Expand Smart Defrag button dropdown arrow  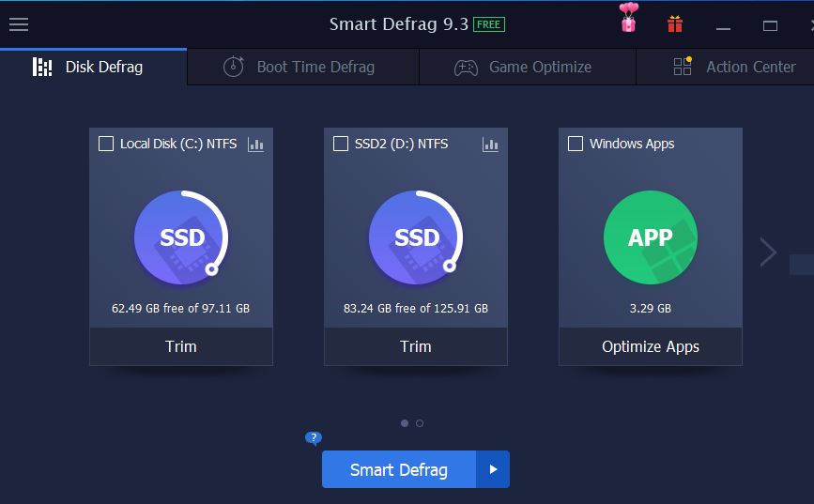click(493, 469)
